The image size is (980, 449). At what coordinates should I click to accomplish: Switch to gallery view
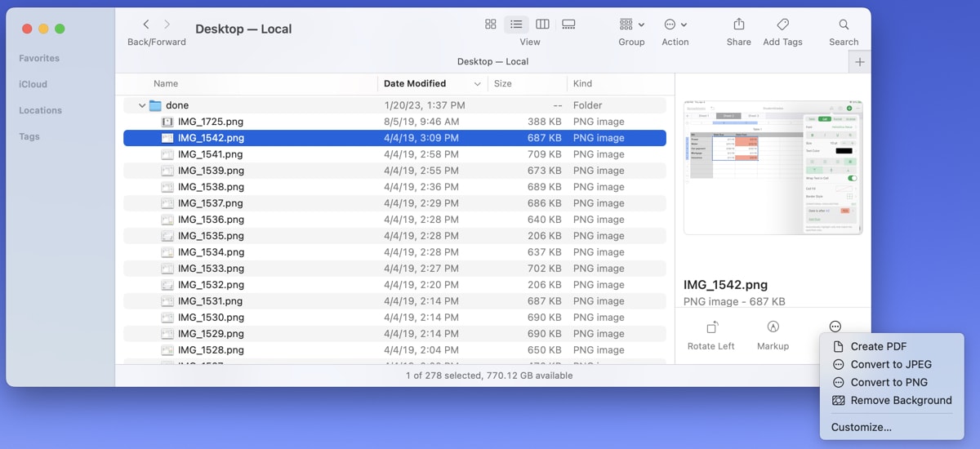(x=569, y=24)
